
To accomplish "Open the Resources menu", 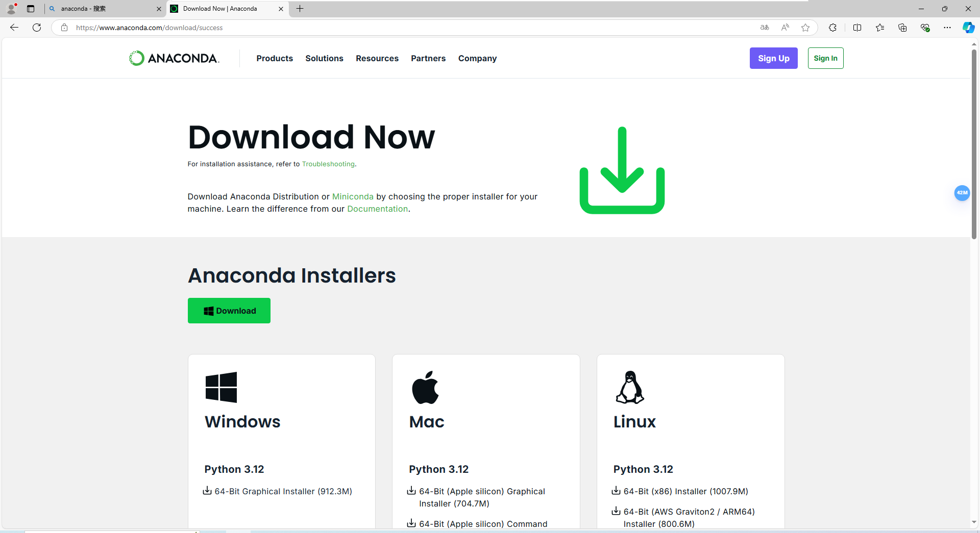I will tap(377, 59).
